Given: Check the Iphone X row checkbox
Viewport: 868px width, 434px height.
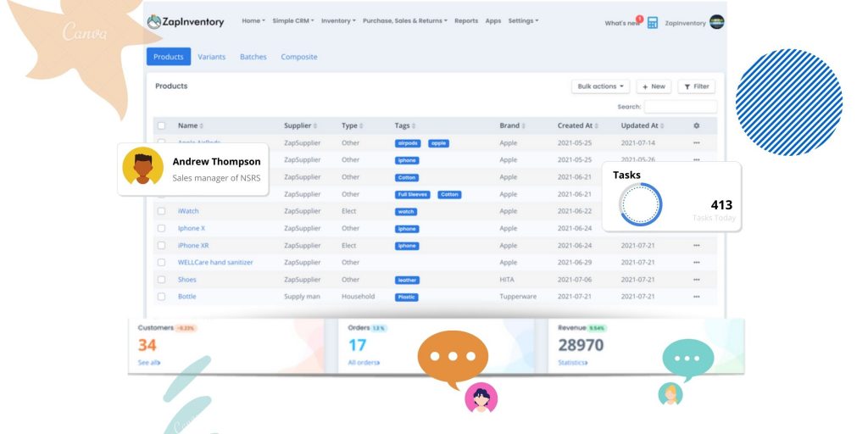Looking at the screenshot, I should point(161,228).
